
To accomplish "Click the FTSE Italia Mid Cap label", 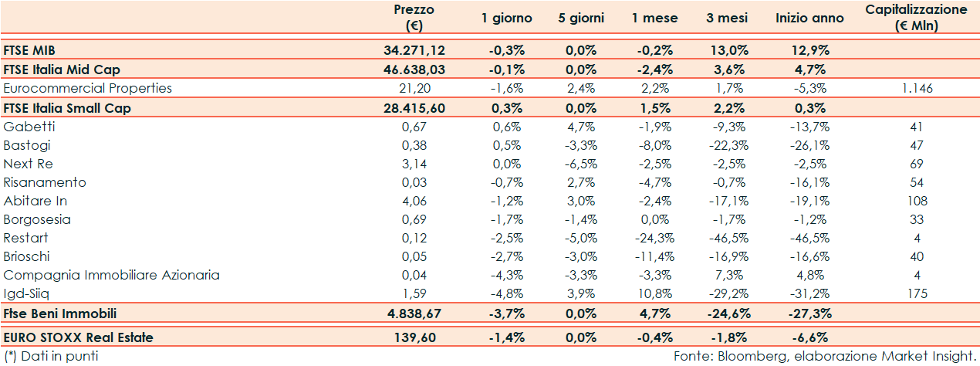I will [62, 69].
